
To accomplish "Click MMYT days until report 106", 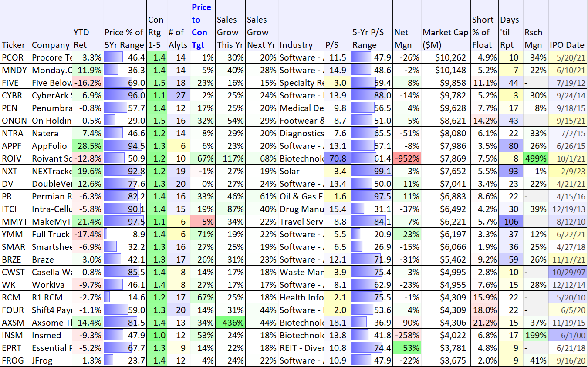I will pos(510,222).
